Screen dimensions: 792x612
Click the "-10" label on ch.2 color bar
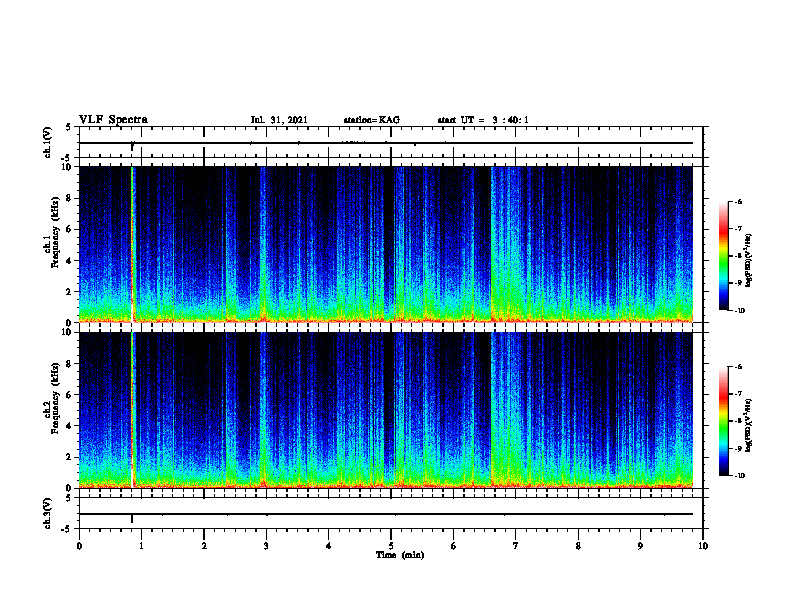[739, 476]
